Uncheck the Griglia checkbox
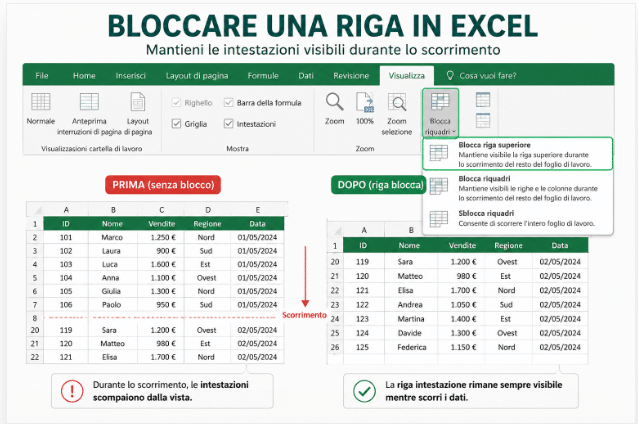Viewport: 638px width, 424px height. pyautogui.click(x=176, y=124)
